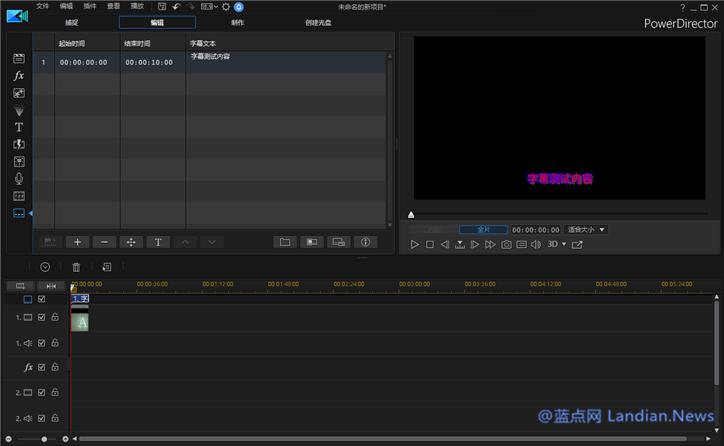Open the fit-size zoom dropdown in the preview
Image resolution: width=724 pixels, height=446 pixels.
point(586,229)
